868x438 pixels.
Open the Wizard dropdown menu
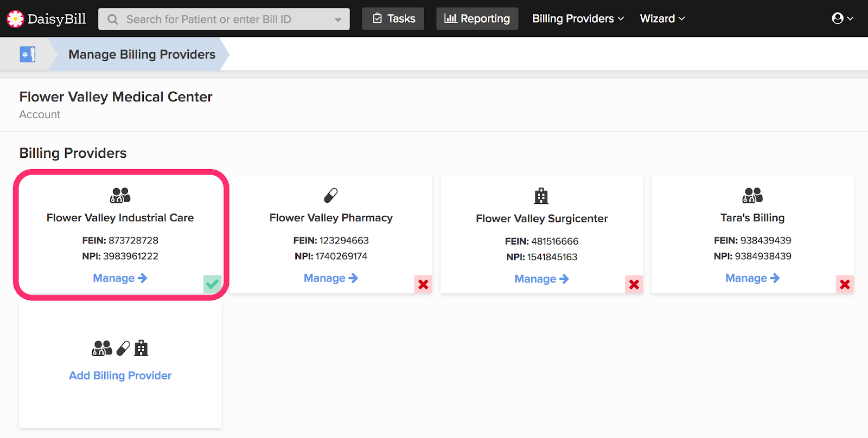point(662,18)
